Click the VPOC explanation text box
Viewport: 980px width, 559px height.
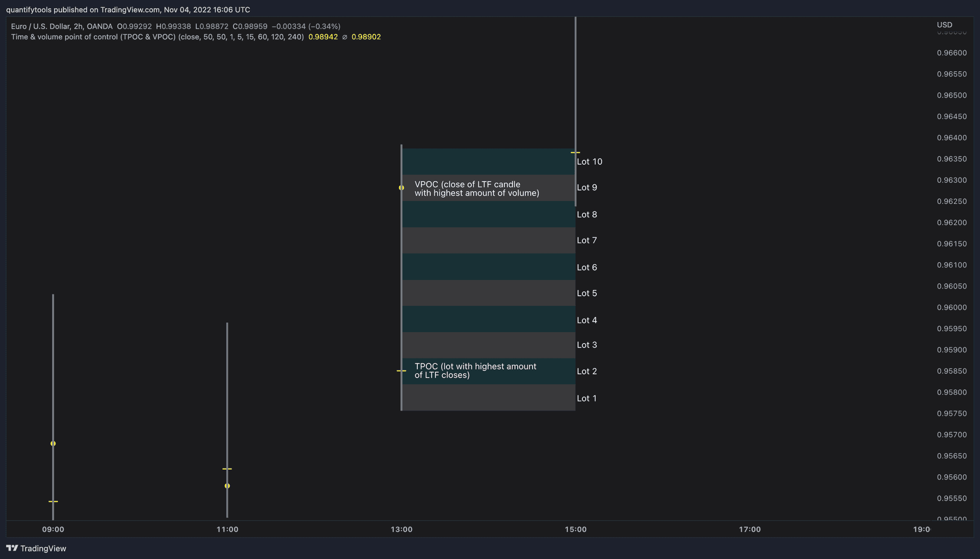[x=477, y=188]
